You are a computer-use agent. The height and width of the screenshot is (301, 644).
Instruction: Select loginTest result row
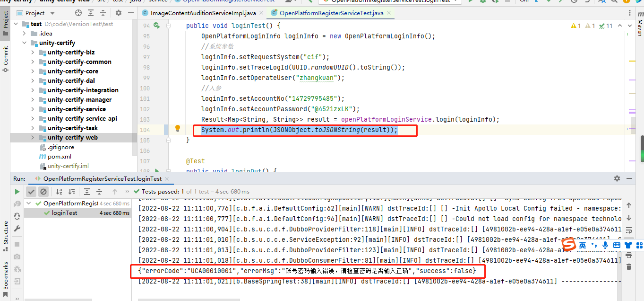(x=77, y=213)
